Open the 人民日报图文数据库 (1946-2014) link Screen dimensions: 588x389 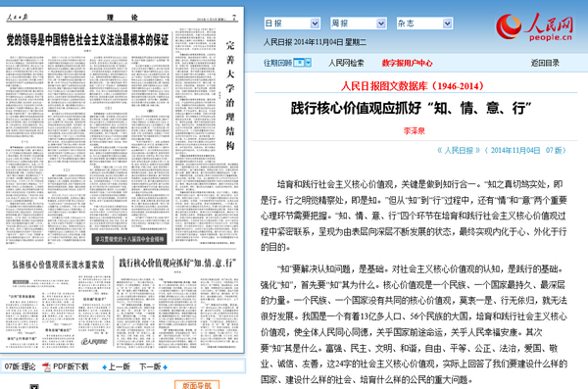coord(413,86)
